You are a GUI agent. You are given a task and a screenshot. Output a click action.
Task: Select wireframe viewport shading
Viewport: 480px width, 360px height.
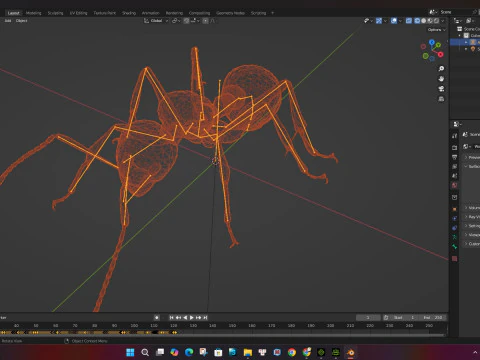(417, 21)
